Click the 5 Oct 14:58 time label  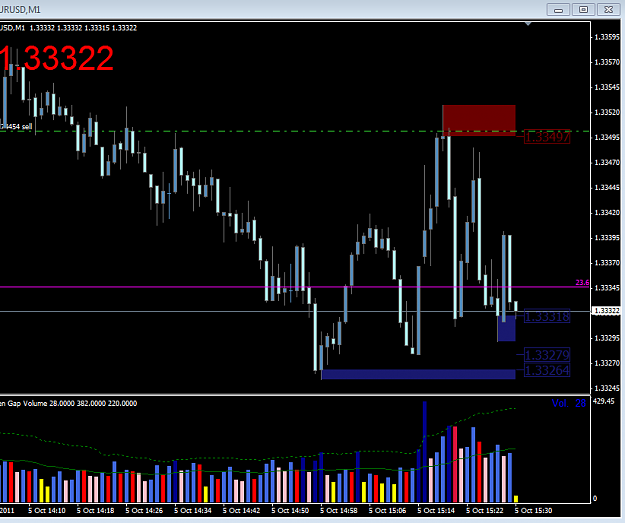click(339, 511)
